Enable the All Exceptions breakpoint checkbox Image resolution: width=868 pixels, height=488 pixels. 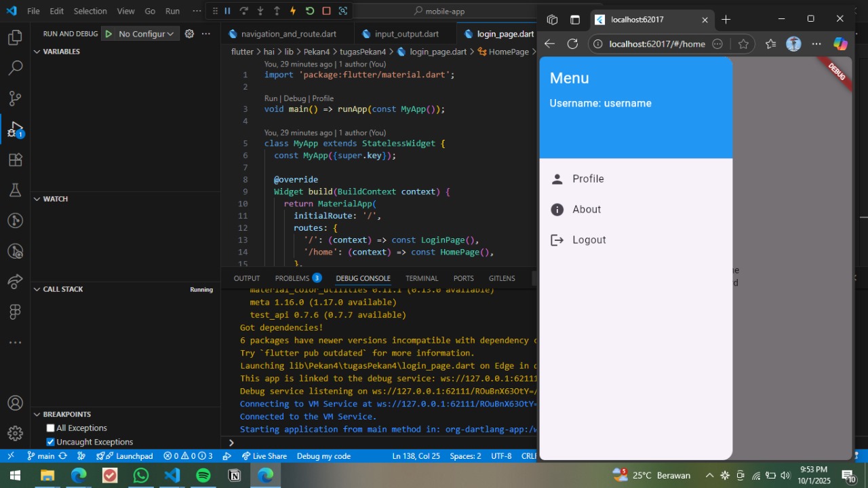tap(50, 428)
